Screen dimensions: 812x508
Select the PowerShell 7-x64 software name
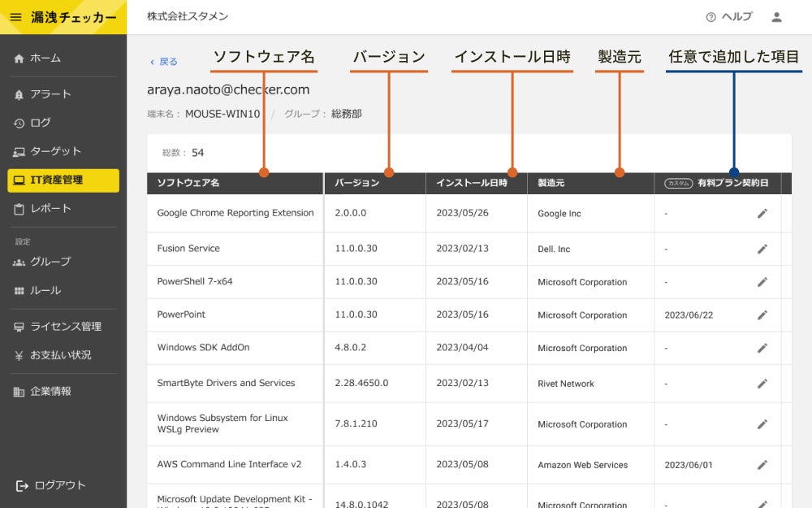click(195, 281)
